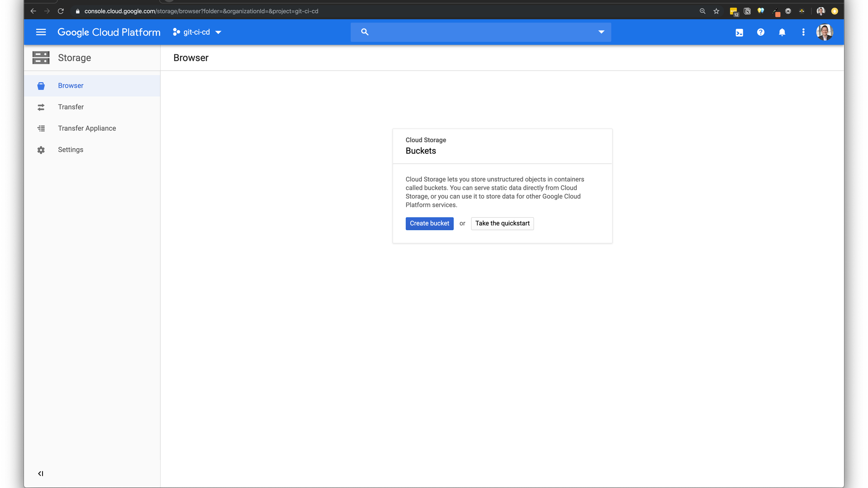Click the Create bucket button
Screen dimensions: 868x488
tap(429, 224)
